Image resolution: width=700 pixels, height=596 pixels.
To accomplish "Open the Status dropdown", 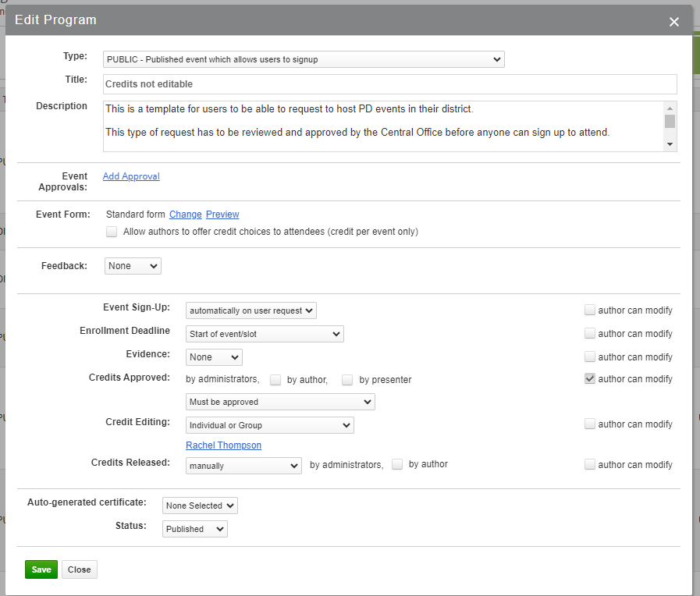I will 194,528.
